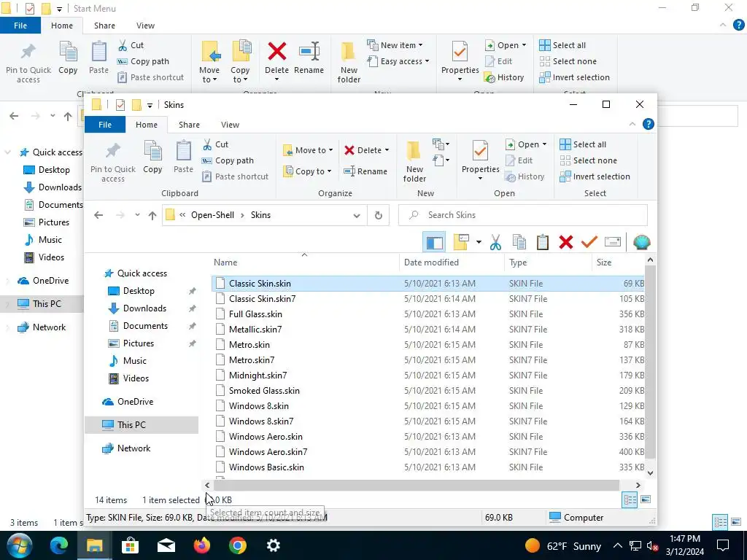Open the Copy to dropdown in Skins ribbon
The image size is (747, 560).
click(x=307, y=171)
